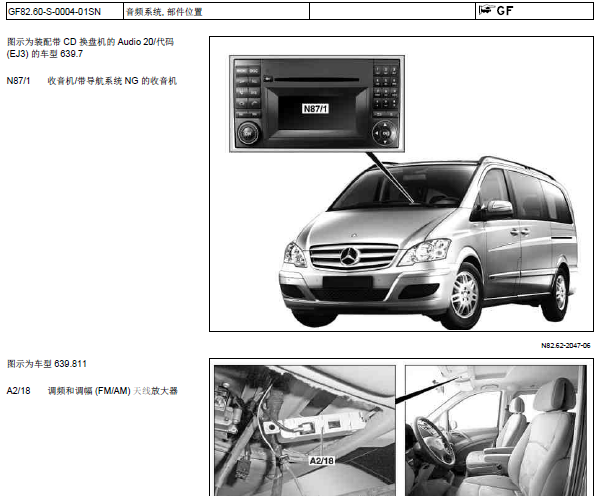Click the A2/18 label in the amplifier photo
This screenshot has height=496, width=604.
pos(322,461)
